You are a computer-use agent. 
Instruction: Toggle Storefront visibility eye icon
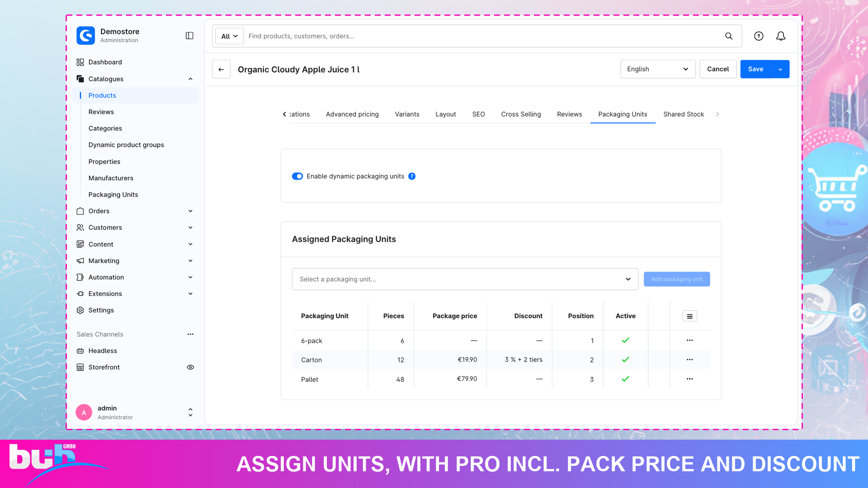pyautogui.click(x=190, y=367)
